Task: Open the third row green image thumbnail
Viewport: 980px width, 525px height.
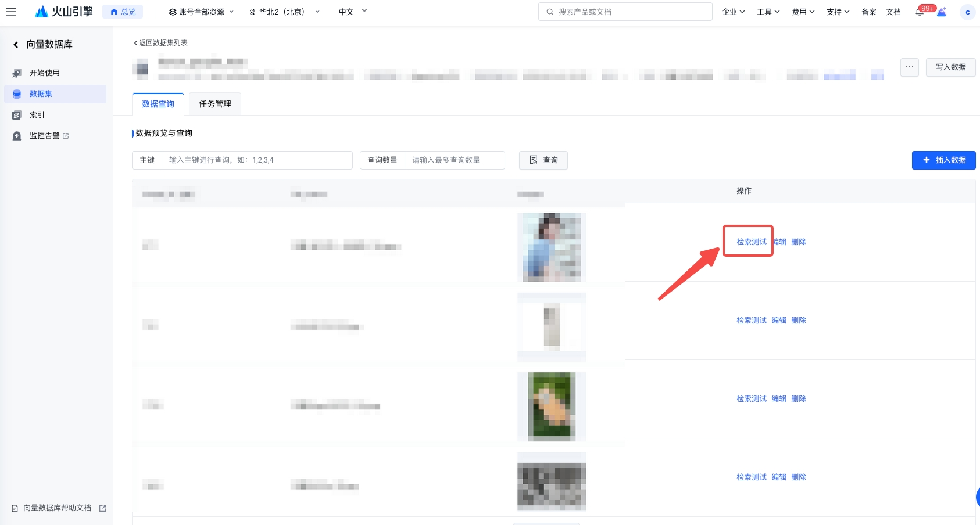Action: pos(552,407)
